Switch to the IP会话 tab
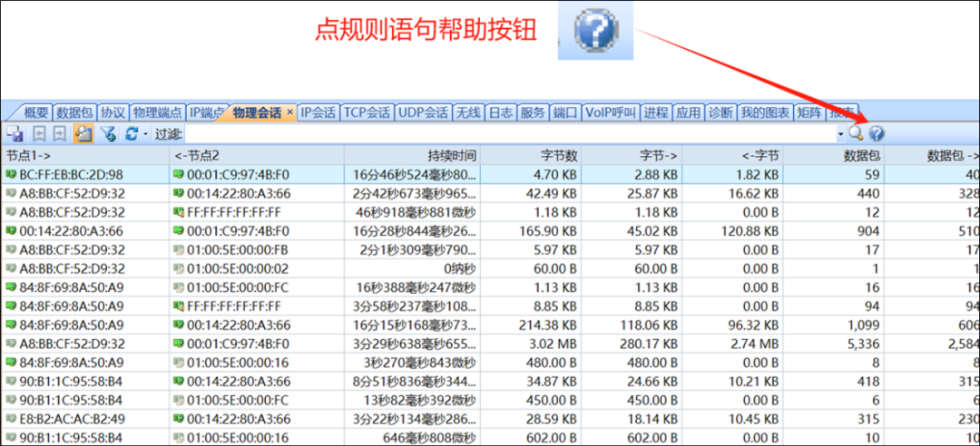The image size is (980, 446). pyautogui.click(x=318, y=113)
